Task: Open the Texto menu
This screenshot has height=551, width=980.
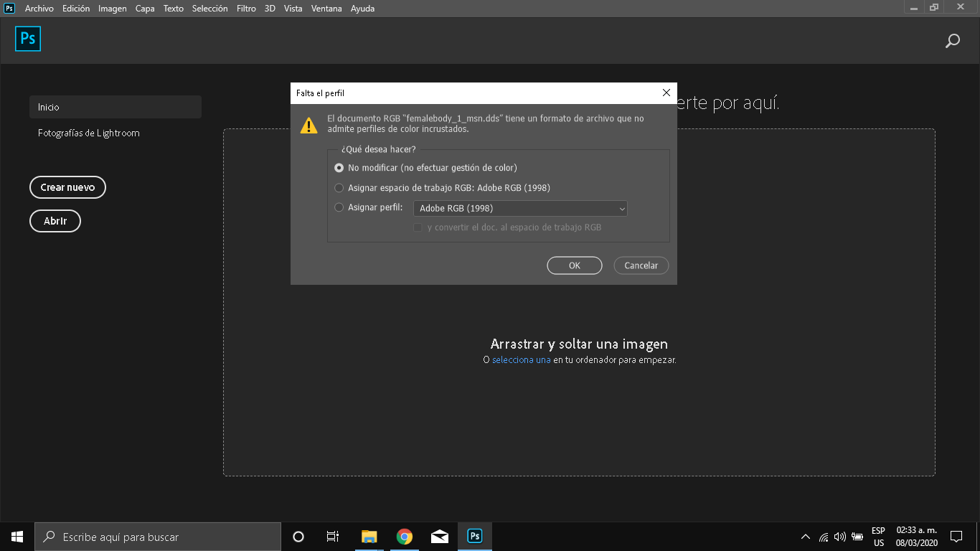Action: 174,9
